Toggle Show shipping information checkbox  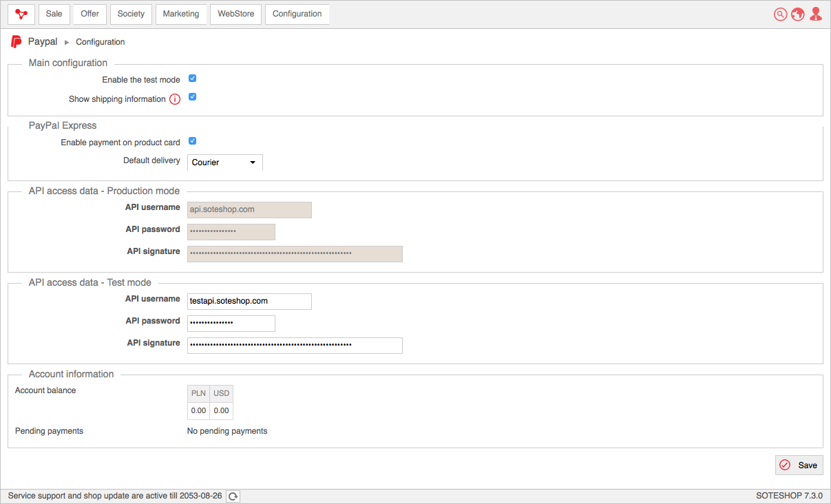coord(193,97)
